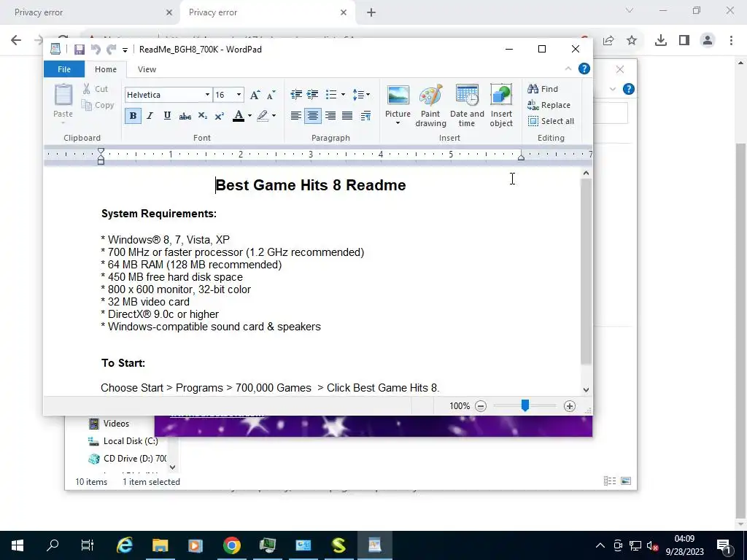Switch to the Home ribbon tab
The width and height of the screenshot is (747, 560).
pos(105,69)
